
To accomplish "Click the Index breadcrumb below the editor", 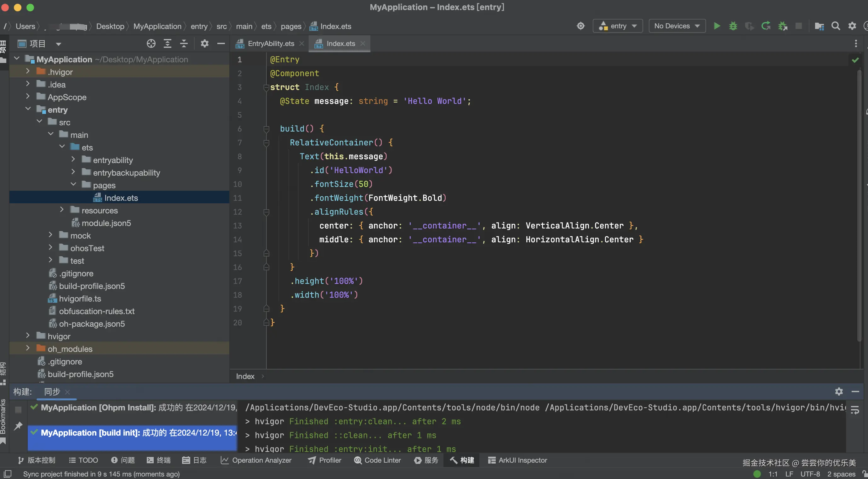I will pos(245,376).
